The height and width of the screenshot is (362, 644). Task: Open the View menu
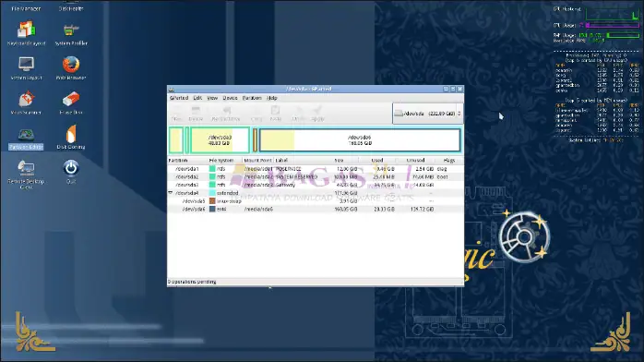[212, 98]
